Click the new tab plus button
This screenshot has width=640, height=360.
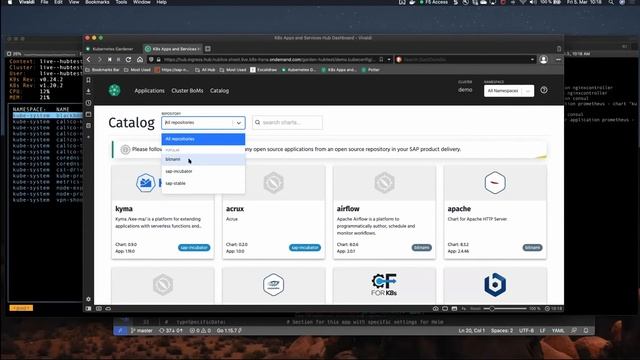[208, 49]
